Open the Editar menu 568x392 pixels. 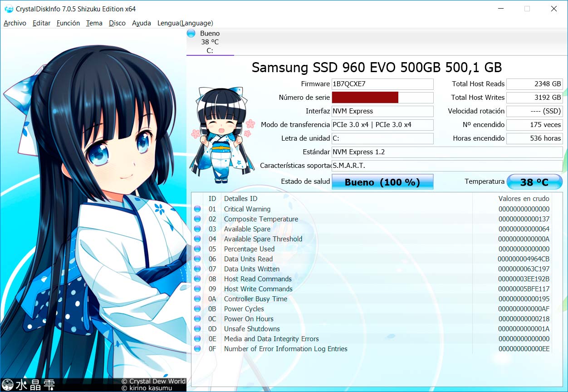(x=41, y=23)
